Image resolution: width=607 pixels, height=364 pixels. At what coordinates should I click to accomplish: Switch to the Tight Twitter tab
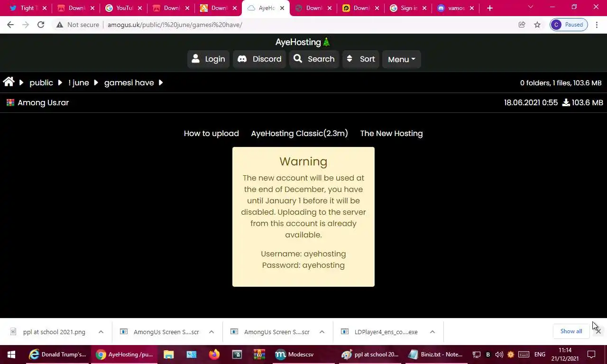tap(28, 8)
